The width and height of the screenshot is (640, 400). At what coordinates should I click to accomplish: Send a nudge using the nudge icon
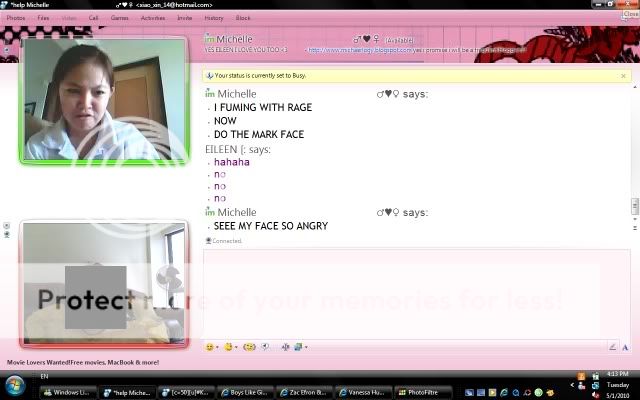(x=249, y=347)
